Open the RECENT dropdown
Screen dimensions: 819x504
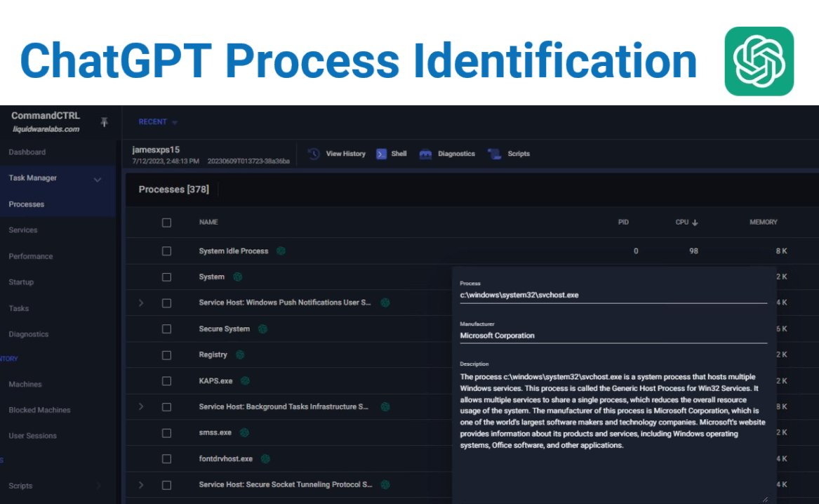click(x=158, y=121)
